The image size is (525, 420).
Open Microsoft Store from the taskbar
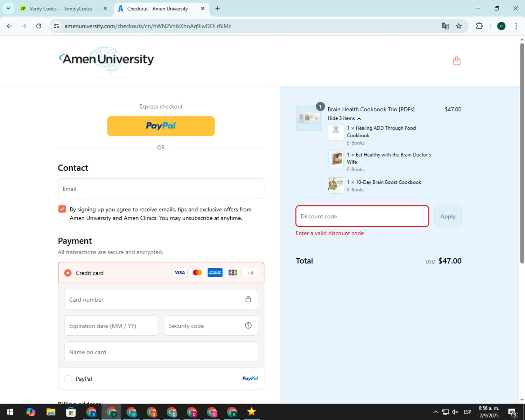71,412
